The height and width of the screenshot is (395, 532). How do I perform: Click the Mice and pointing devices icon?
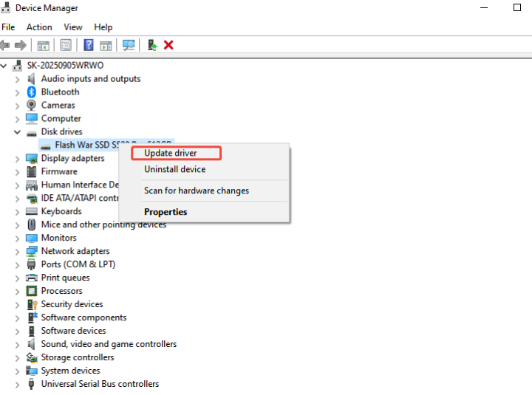pos(32,224)
